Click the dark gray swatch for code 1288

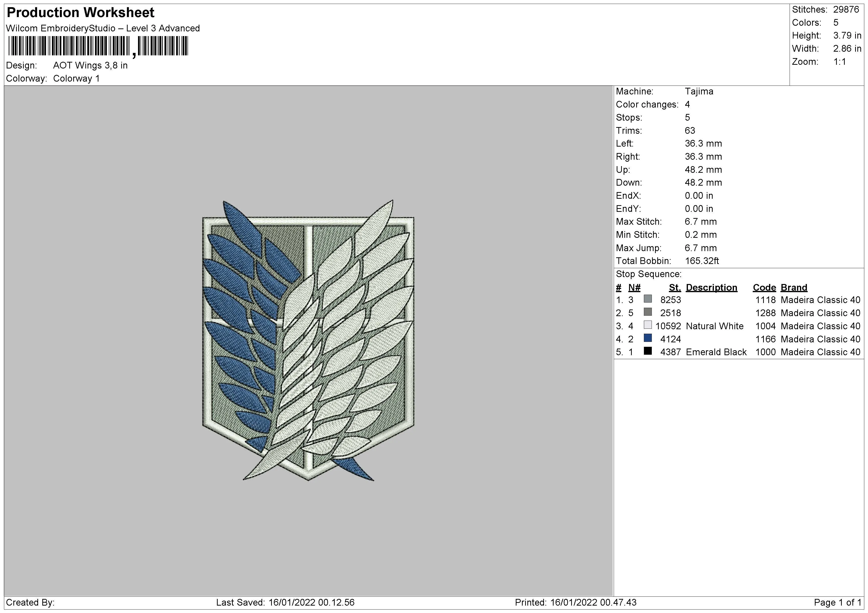648,312
